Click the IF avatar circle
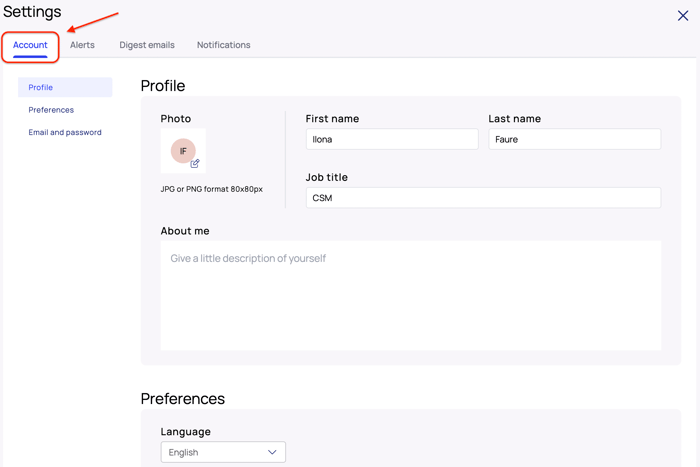This screenshot has height=467, width=700. [182, 151]
